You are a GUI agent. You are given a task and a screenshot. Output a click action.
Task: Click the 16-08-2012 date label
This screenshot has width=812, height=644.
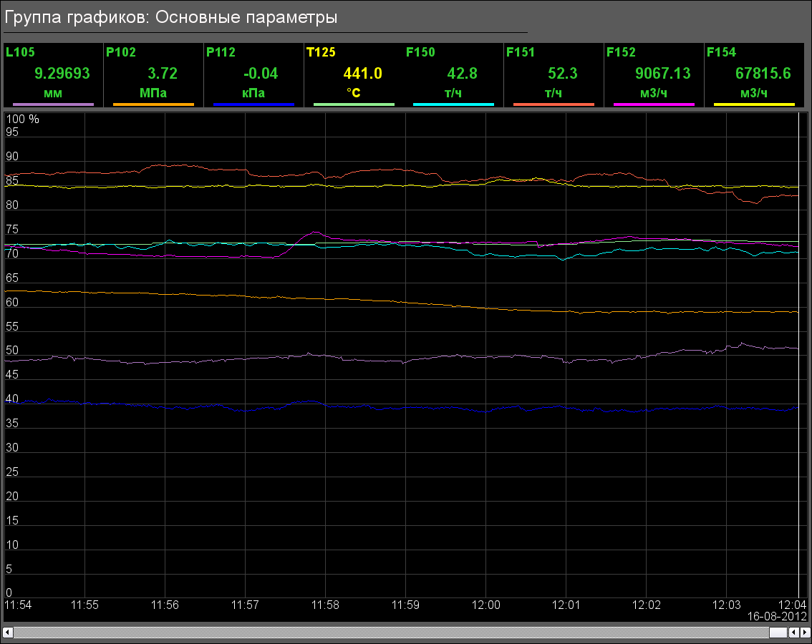pyautogui.click(x=777, y=616)
